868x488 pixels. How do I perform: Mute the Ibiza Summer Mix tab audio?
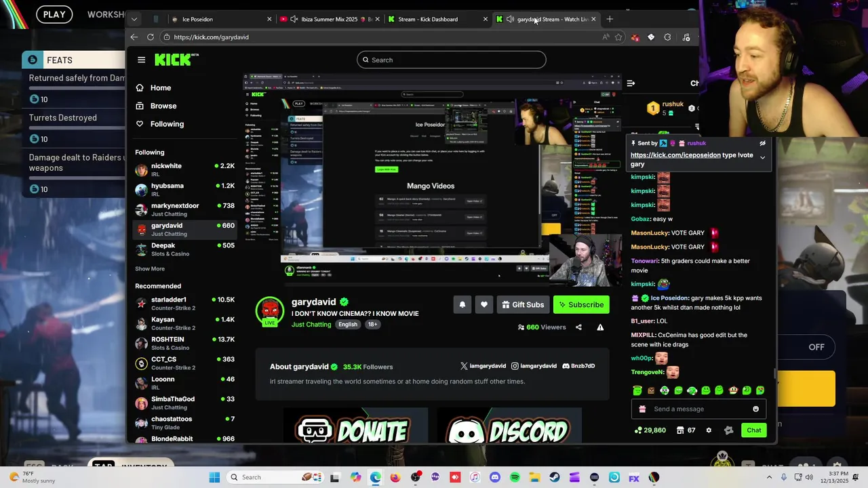[x=294, y=19]
